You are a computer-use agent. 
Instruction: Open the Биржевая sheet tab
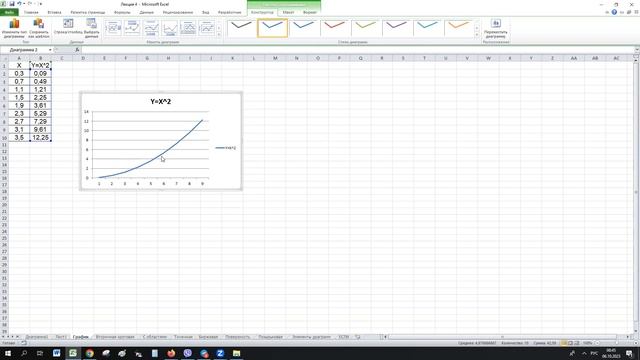pos(208,337)
